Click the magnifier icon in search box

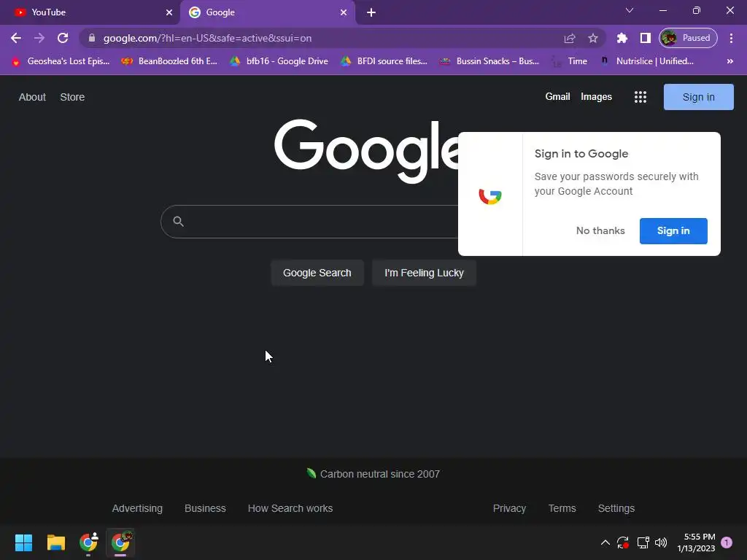tap(178, 222)
